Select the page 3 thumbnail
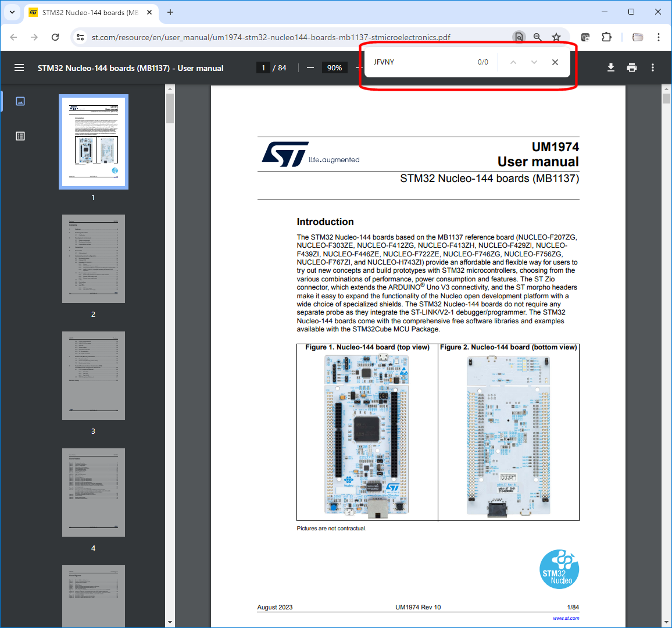This screenshot has height=628, width=672. click(x=93, y=375)
